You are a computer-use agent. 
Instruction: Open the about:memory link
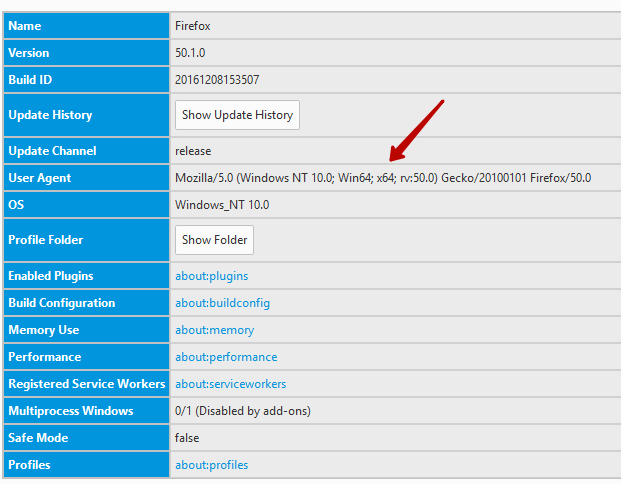point(214,330)
